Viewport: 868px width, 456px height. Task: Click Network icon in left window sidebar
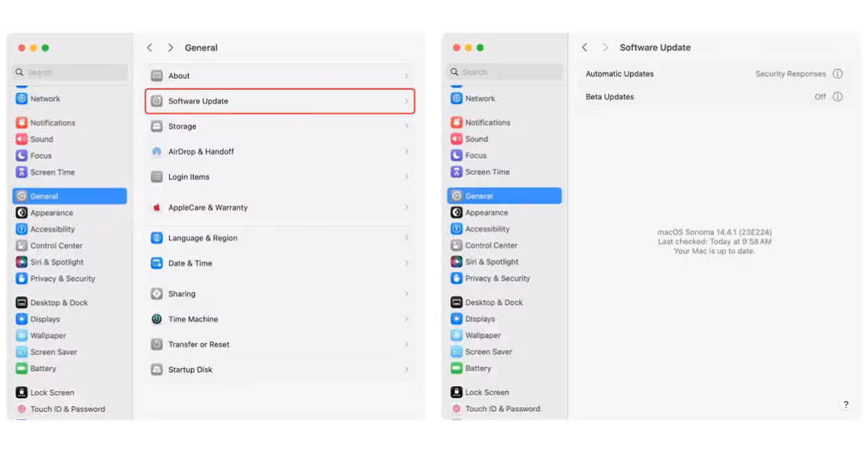point(22,99)
